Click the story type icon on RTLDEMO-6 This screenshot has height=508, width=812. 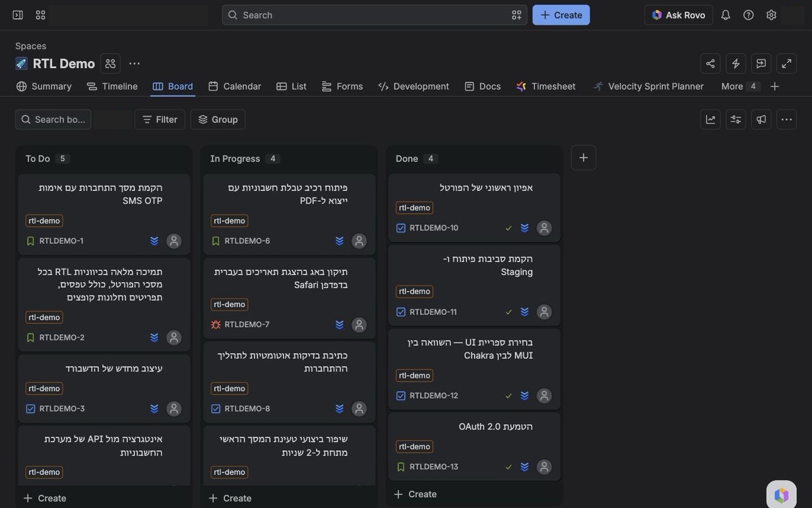tap(216, 241)
